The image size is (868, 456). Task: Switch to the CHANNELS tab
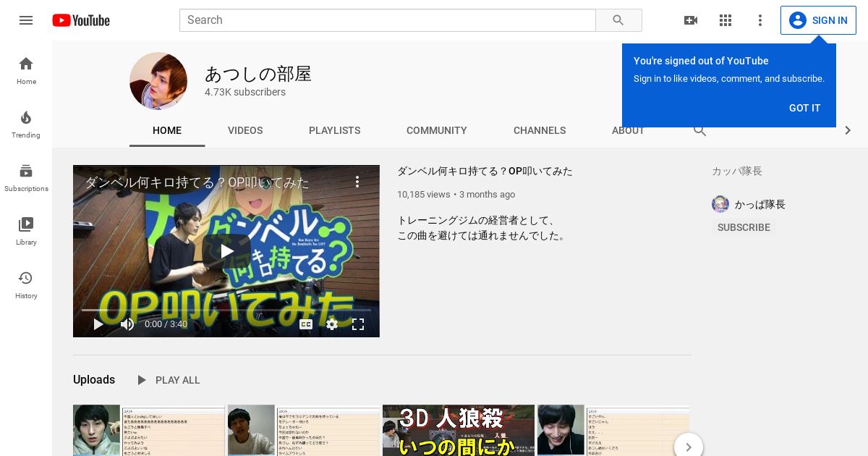[x=540, y=130]
